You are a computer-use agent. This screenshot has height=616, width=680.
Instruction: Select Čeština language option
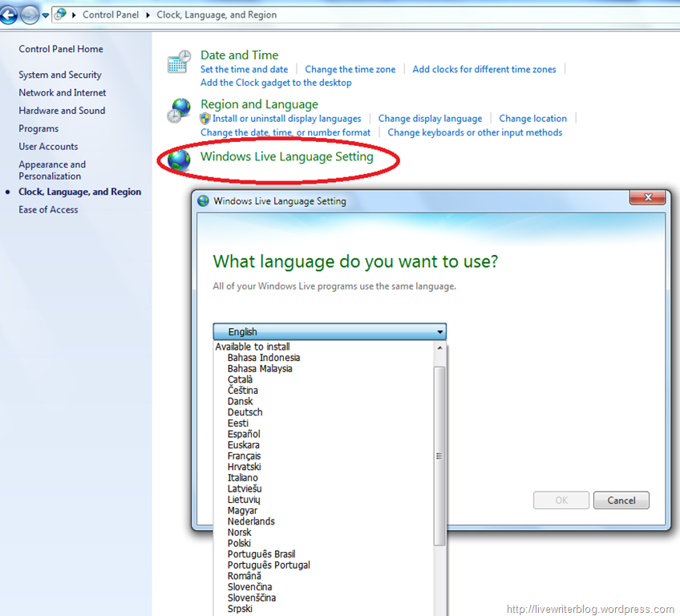[x=242, y=390]
